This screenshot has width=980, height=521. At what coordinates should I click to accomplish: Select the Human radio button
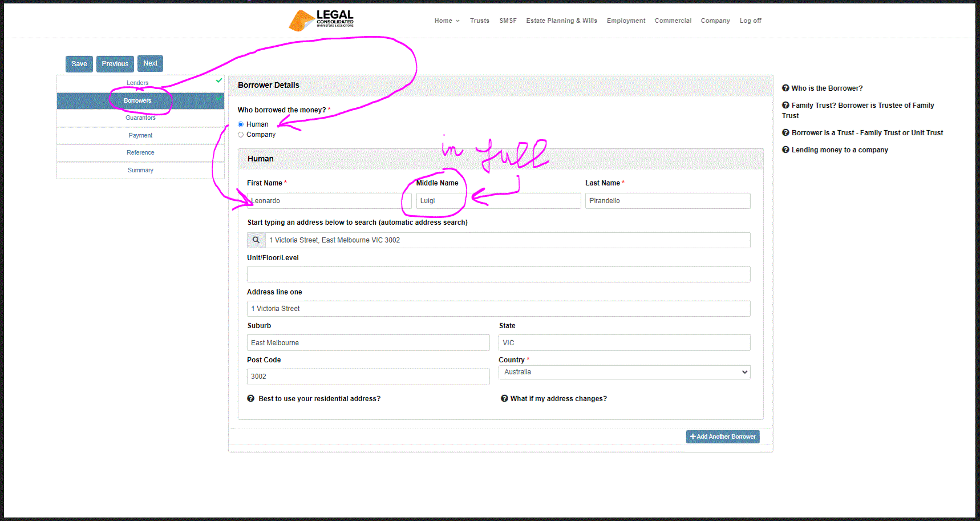pos(241,124)
